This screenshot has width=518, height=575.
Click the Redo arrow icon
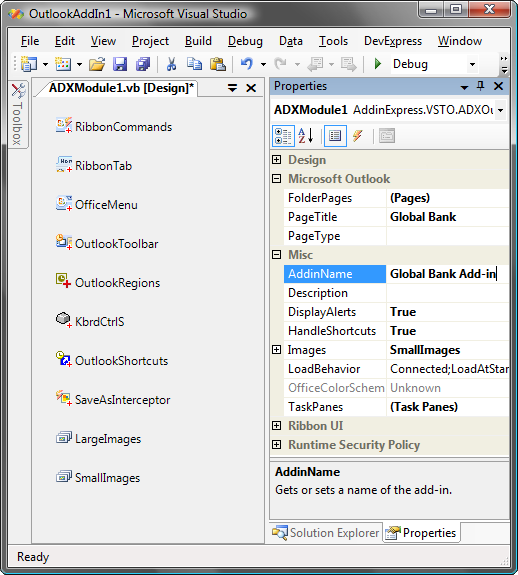[280, 64]
